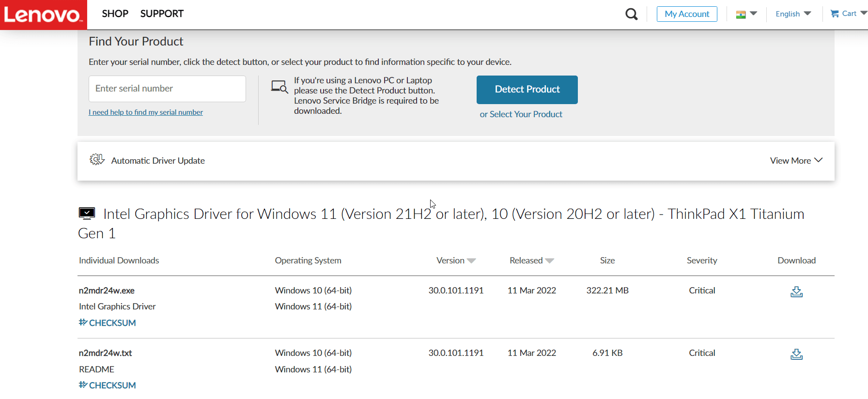Viewport: 868px width, 399px height.
Task: Click the Find Your Product heading
Action: 136,42
